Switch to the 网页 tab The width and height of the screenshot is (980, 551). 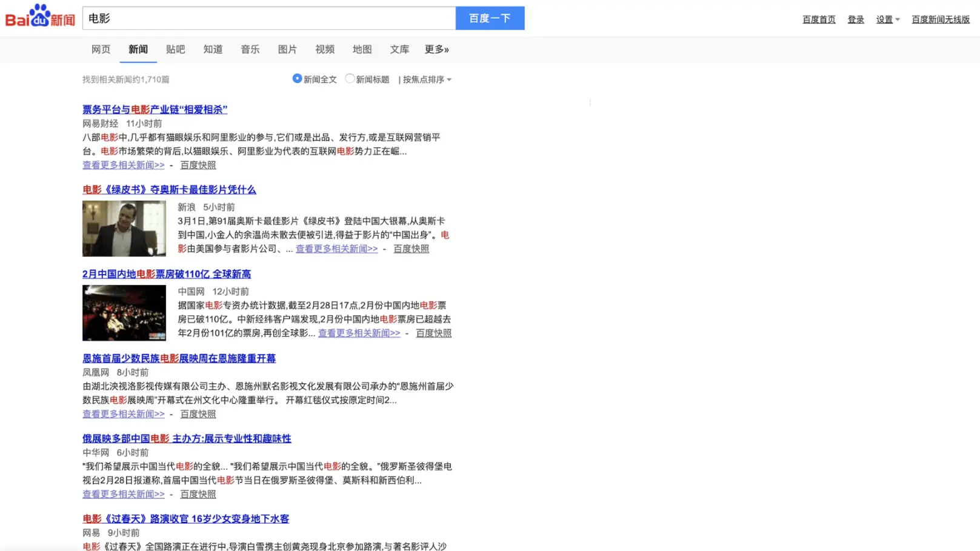tap(101, 50)
